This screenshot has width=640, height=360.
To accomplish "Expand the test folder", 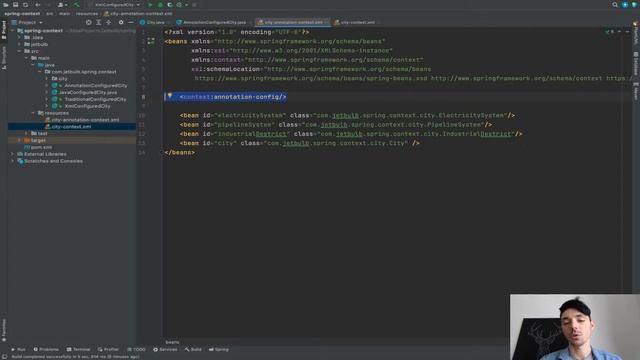I will [x=26, y=133].
